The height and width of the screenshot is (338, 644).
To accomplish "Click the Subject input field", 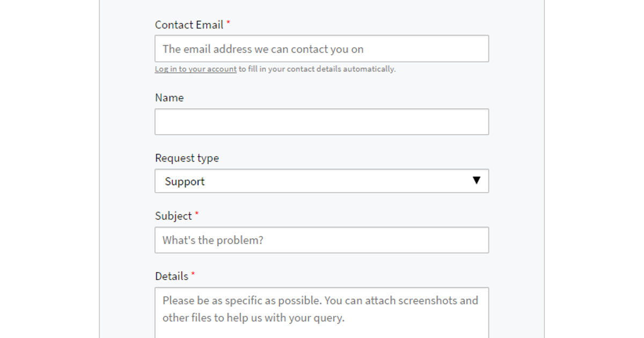I will click(x=321, y=240).
